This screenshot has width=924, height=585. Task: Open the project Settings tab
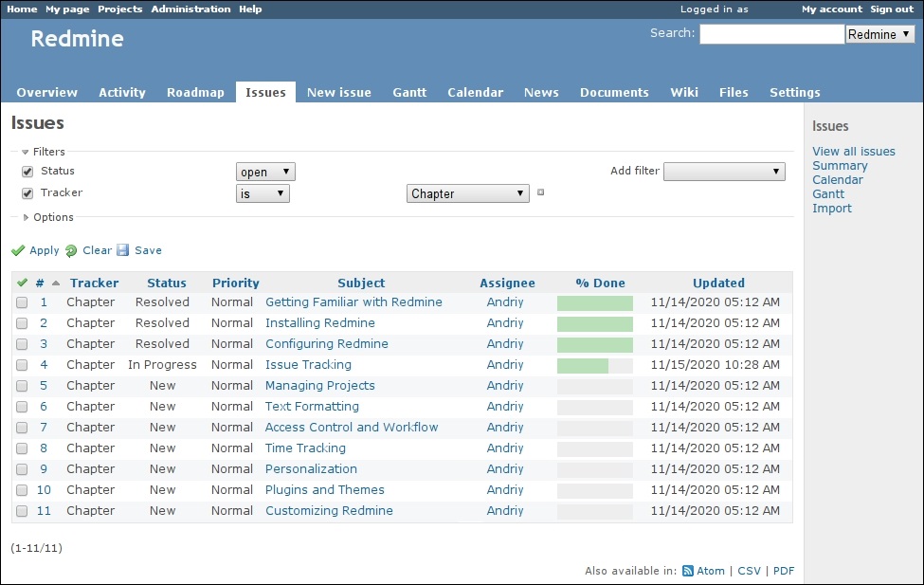pos(795,93)
